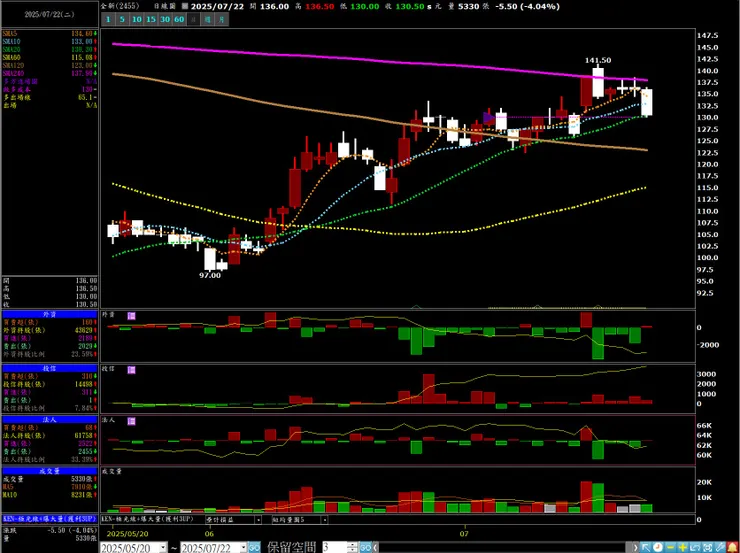Click the SMA5 indicator row
Viewport: 740px width, 553px height.
coord(50,34)
